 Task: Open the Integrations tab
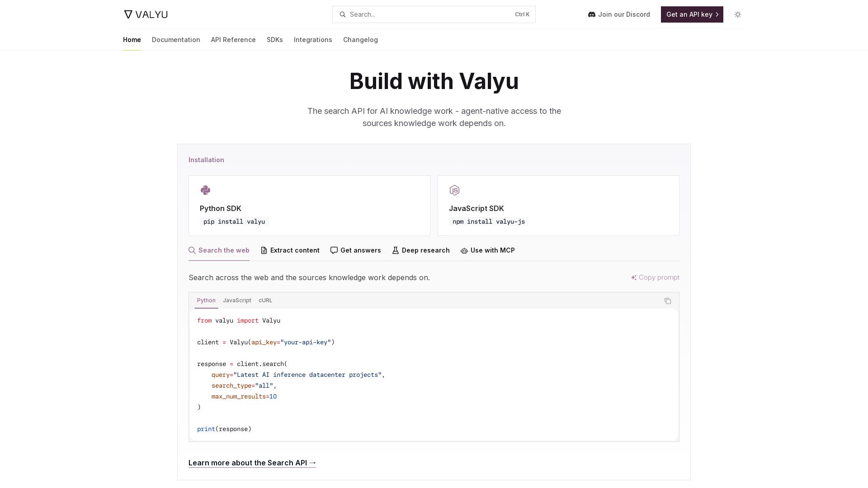click(x=313, y=40)
